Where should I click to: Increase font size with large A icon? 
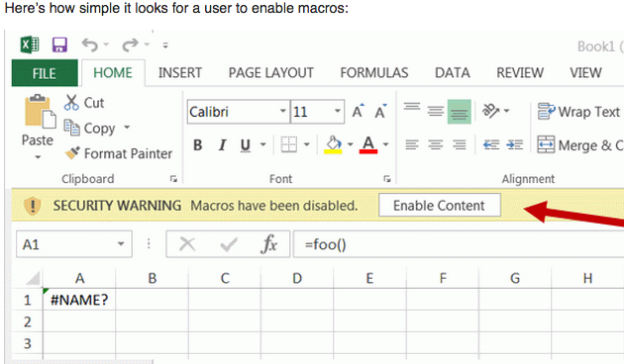click(x=357, y=112)
